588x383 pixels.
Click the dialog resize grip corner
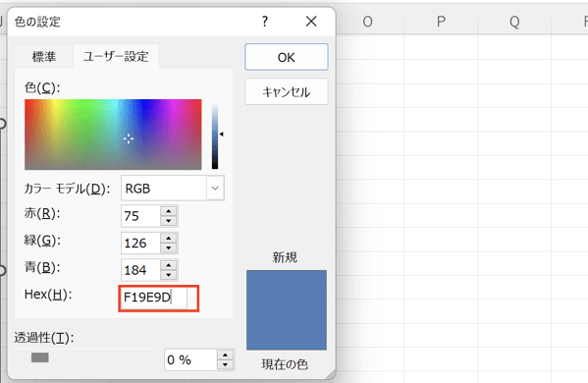[331, 374]
